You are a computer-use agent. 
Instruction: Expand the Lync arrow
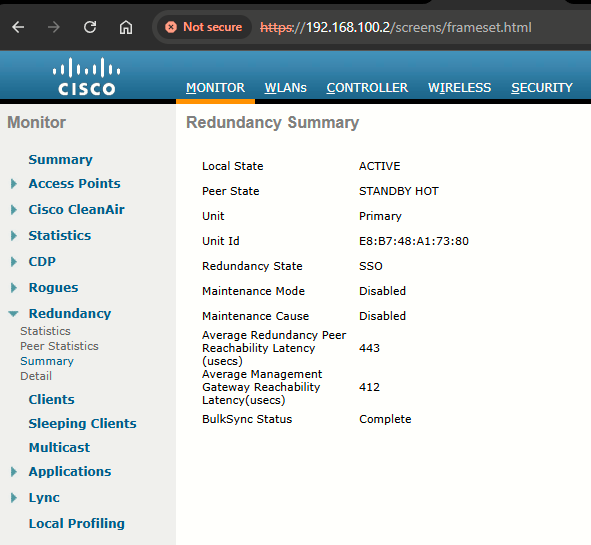pyautogui.click(x=14, y=498)
